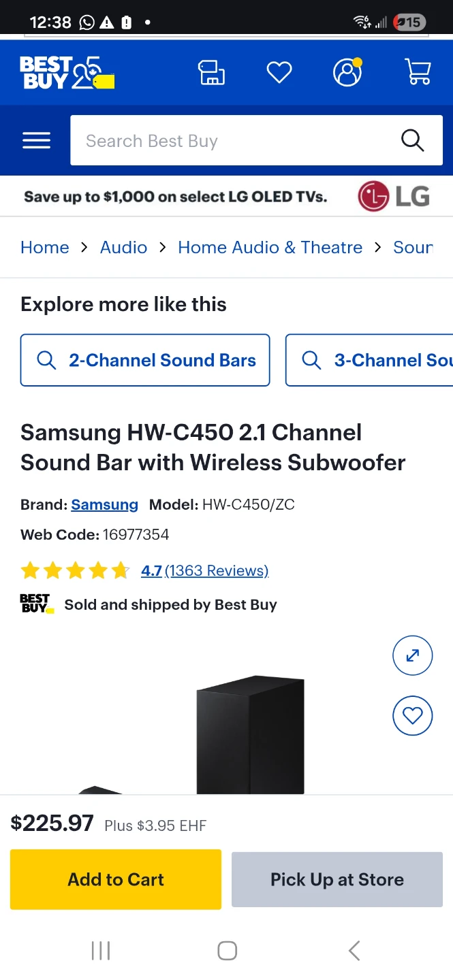Open the wish list heart in header
Image resolution: width=453 pixels, height=980 pixels.
click(279, 72)
